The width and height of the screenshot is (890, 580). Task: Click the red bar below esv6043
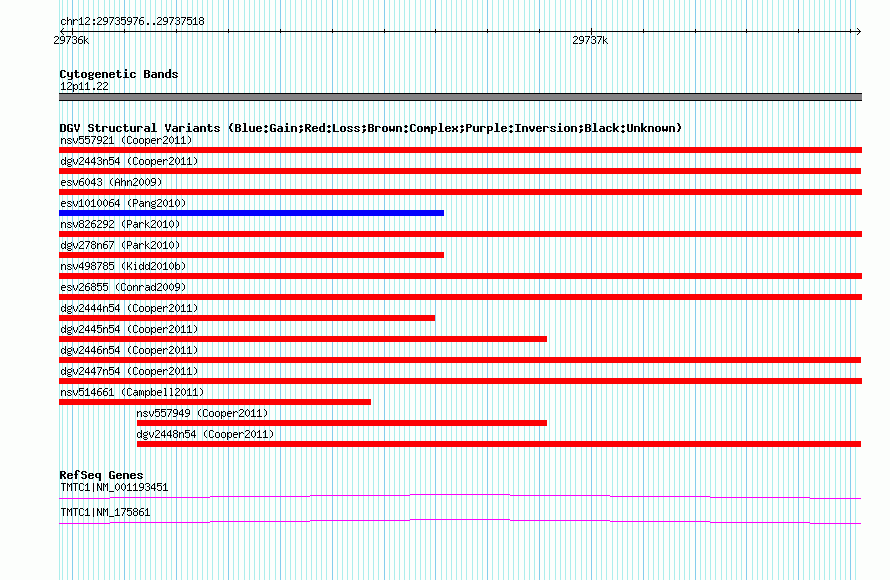click(x=460, y=192)
